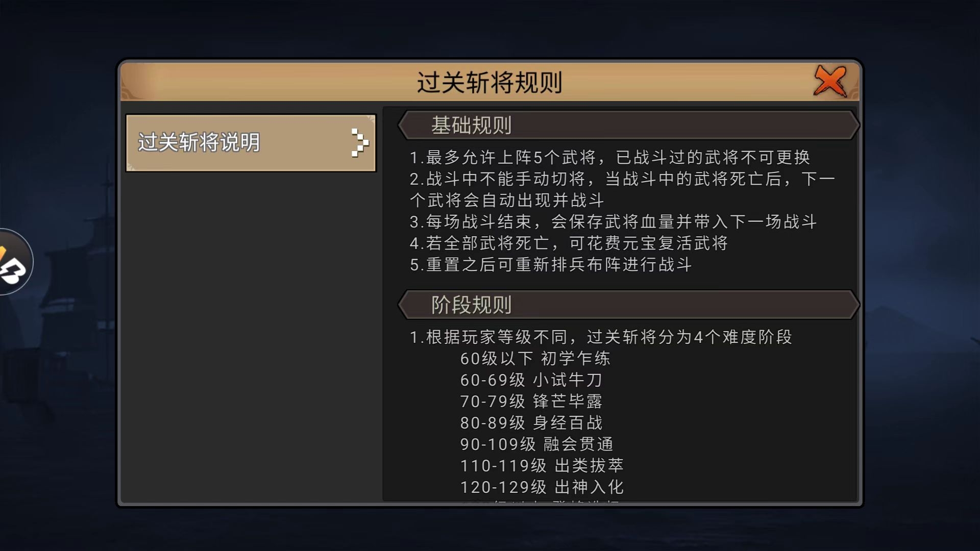Click the 基础规则 section header
The image size is (980, 551).
tap(628, 125)
